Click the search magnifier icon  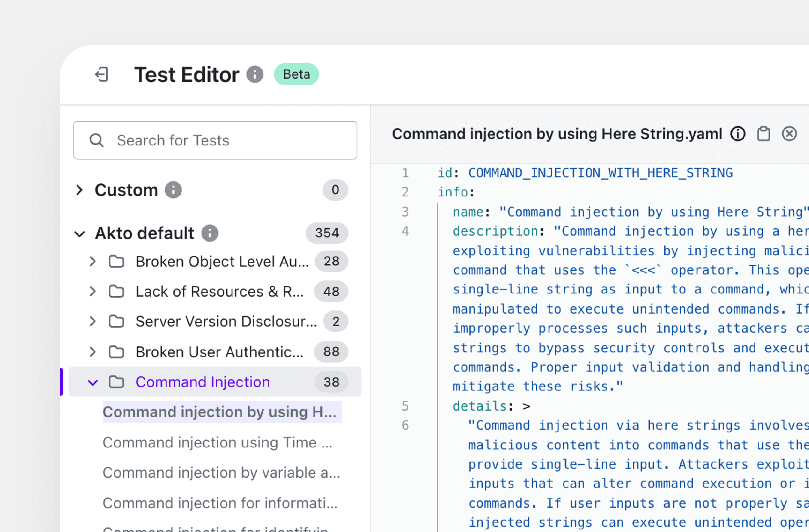(97, 140)
